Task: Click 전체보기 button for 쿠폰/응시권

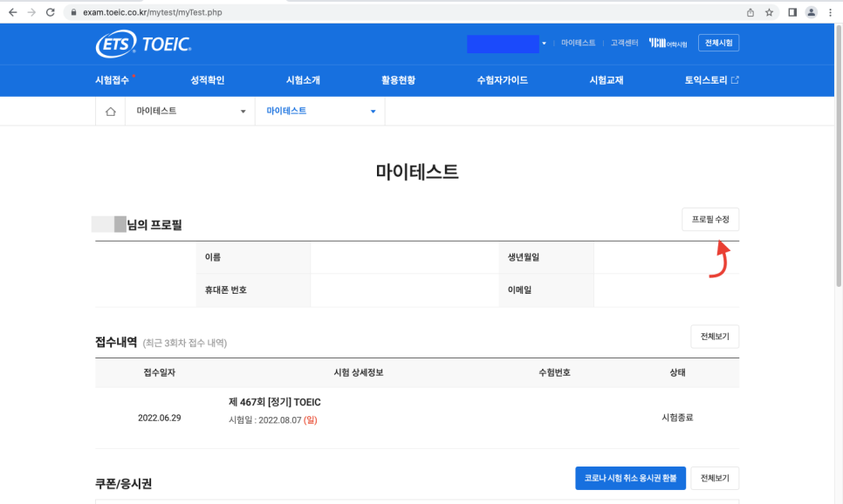Action: [715, 478]
